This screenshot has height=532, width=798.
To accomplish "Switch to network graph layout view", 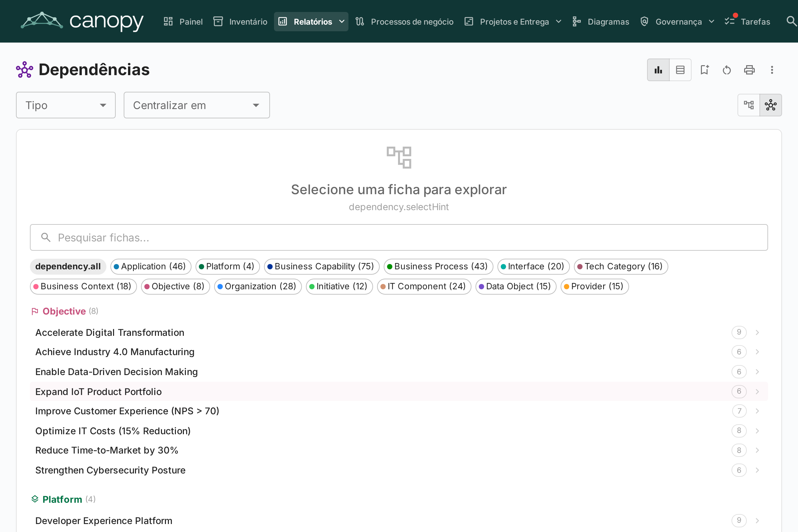I will [x=770, y=105].
